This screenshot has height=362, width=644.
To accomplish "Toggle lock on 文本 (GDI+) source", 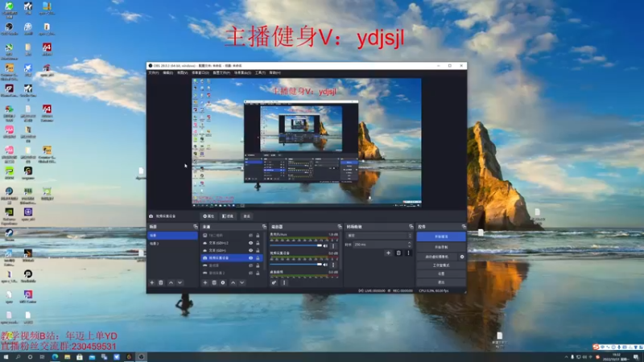I will (258, 250).
